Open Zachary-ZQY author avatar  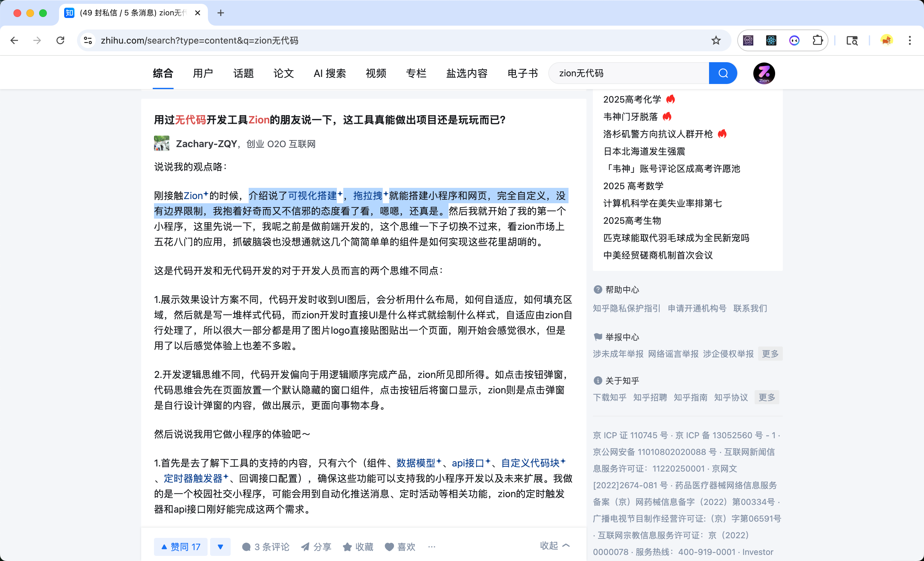(x=162, y=144)
